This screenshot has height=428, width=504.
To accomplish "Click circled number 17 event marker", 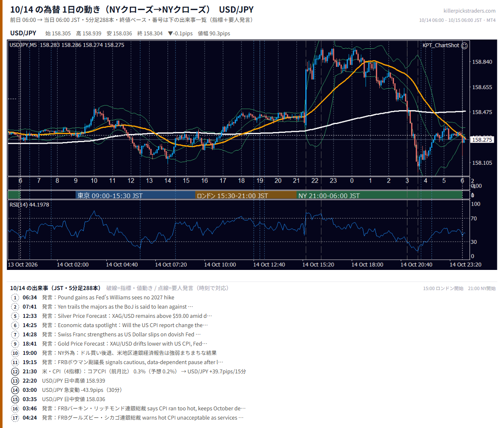I will coord(16,418).
